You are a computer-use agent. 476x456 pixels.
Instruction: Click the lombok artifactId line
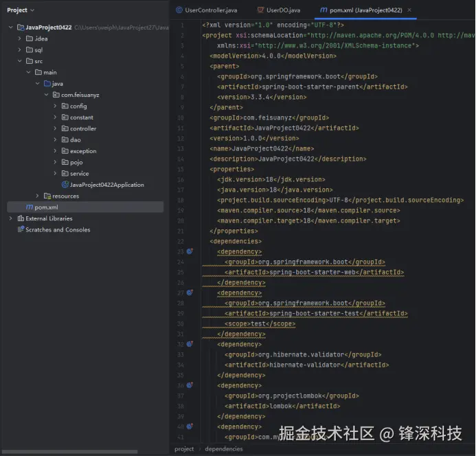282,406
